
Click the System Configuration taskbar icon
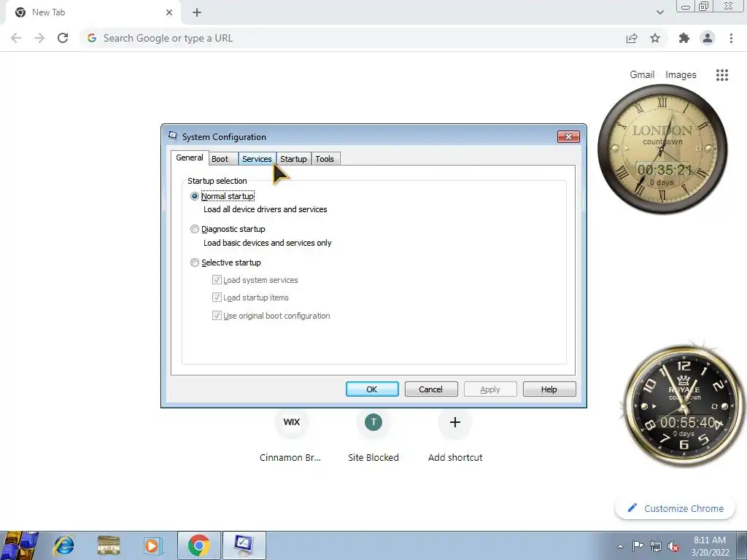coord(244,545)
